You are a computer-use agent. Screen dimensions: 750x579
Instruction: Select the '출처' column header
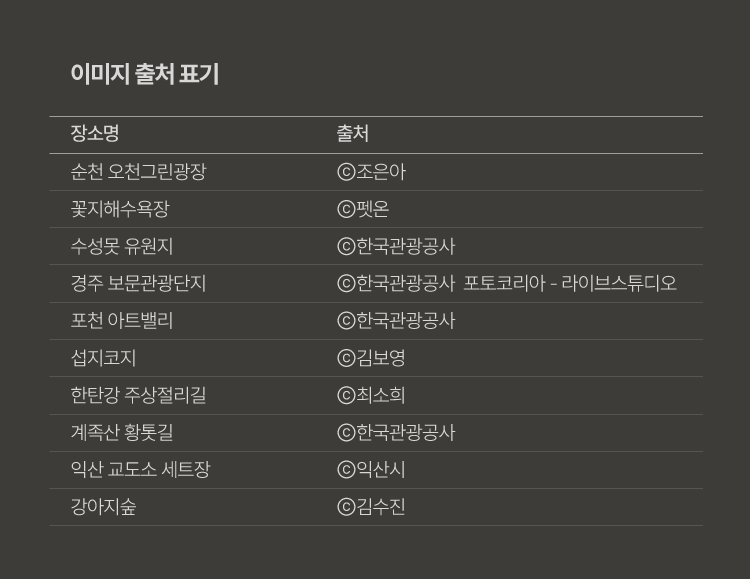[352, 134]
